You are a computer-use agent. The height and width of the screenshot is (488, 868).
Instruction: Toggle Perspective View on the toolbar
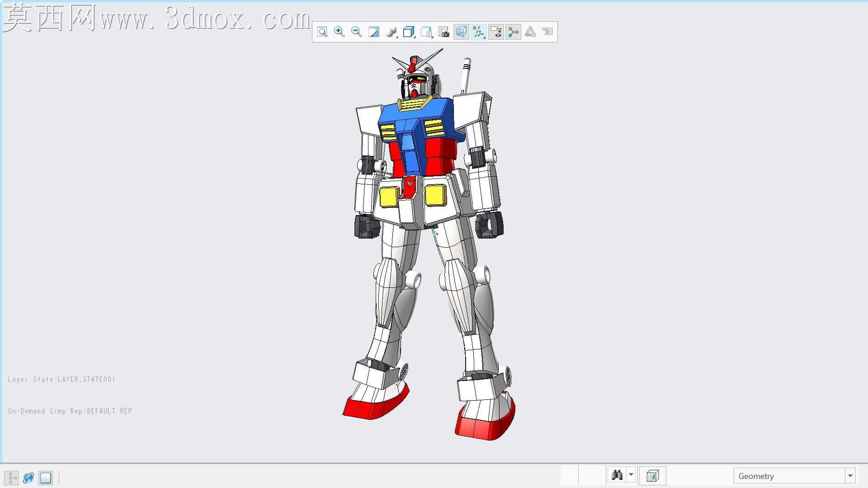click(x=461, y=32)
